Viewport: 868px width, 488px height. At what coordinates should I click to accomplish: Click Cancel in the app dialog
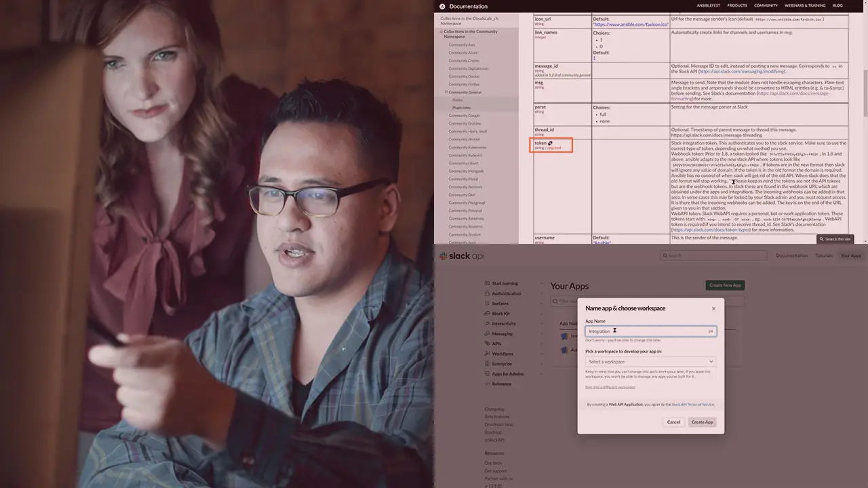click(673, 422)
